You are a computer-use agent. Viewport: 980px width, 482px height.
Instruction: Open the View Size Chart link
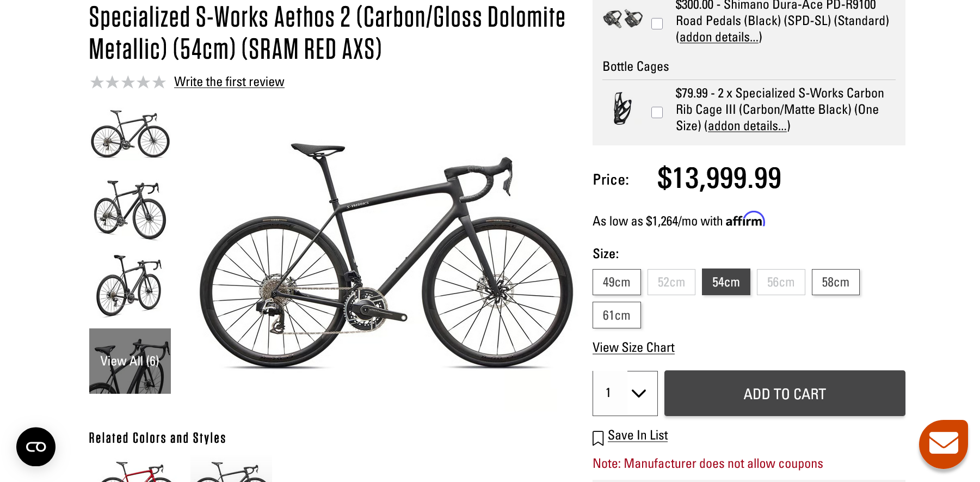633,347
